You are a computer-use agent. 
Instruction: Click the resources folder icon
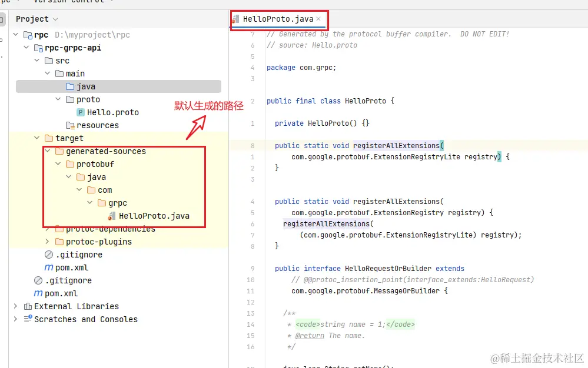pos(70,125)
